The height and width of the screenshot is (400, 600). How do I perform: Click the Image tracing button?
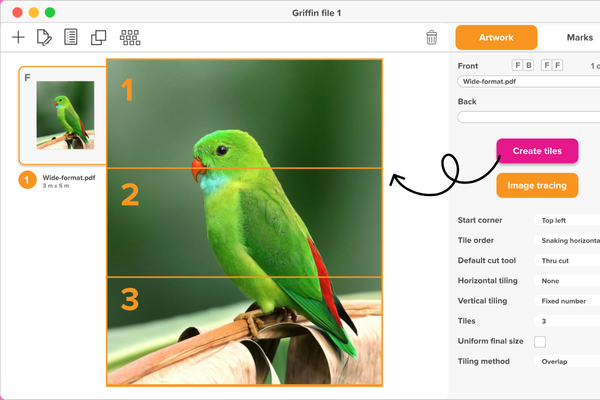click(537, 185)
